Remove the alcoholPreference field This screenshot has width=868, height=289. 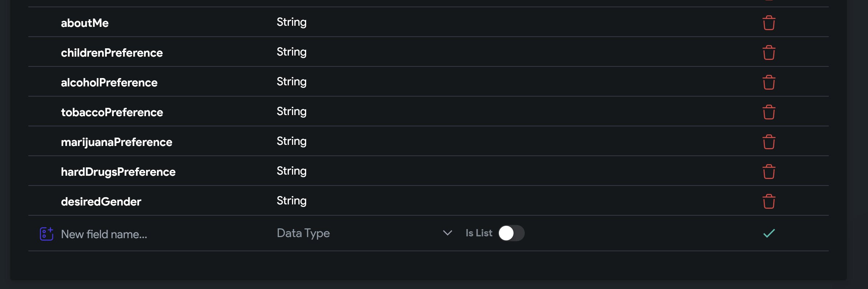coord(768,82)
